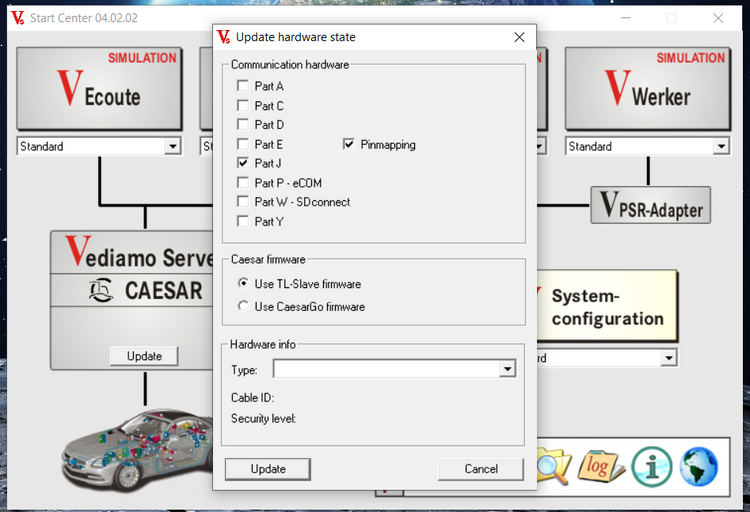Image resolution: width=750 pixels, height=512 pixels.
Task: Uncheck the Part J checkbox
Action: click(x=243, y=163)
